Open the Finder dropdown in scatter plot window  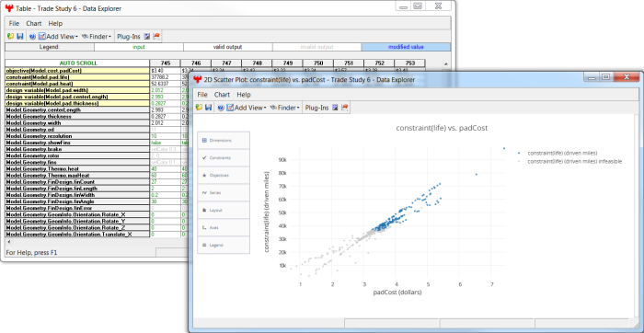[285, 108]
